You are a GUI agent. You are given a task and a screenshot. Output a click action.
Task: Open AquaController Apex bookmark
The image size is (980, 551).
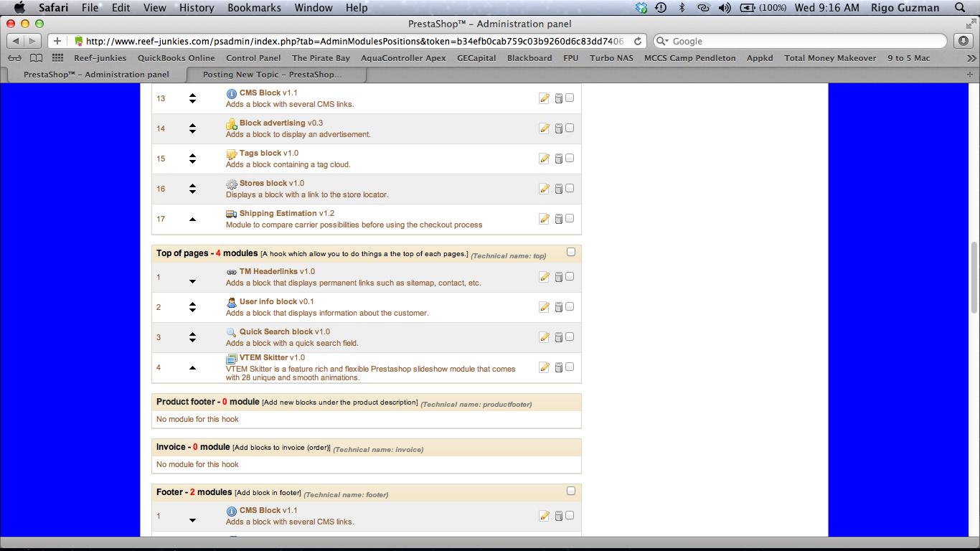pyautogui.click(x=403, y=58)
